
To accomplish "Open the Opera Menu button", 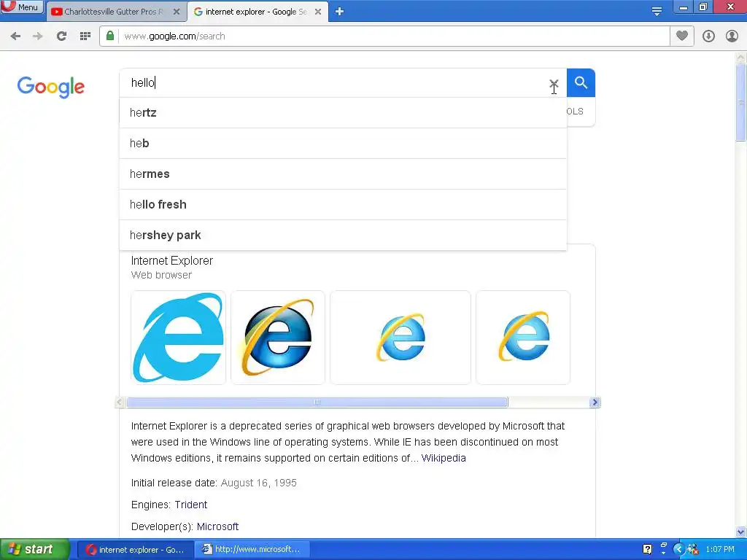I will tap(22, 7).
